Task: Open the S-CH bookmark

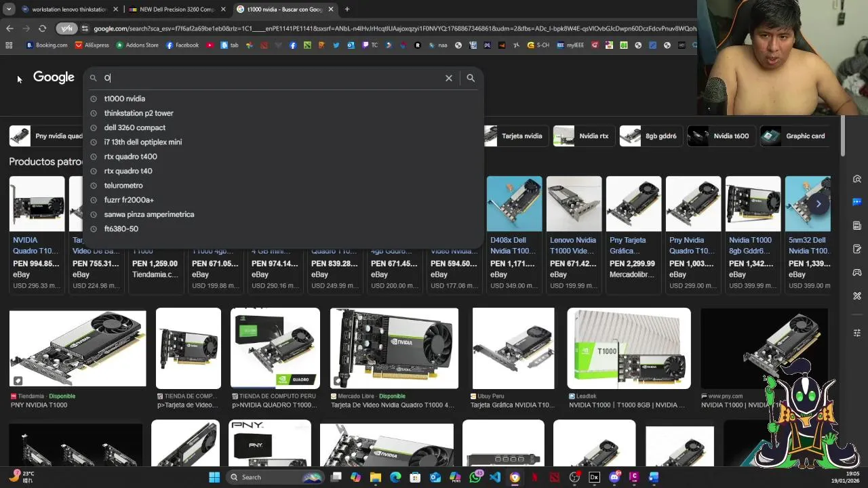Action: click(538, 45)
